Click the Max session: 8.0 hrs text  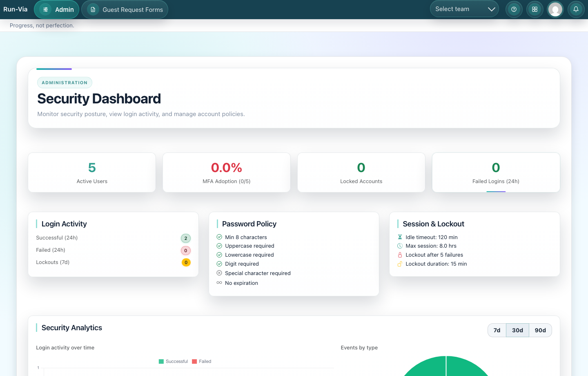coord(431,246)
